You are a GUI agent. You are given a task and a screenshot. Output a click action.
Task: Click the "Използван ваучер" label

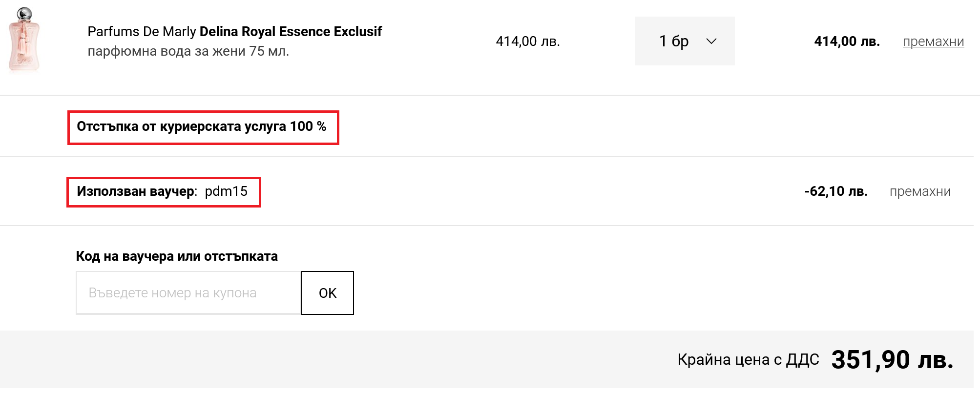pyautogui.click(x=136, y=191)
